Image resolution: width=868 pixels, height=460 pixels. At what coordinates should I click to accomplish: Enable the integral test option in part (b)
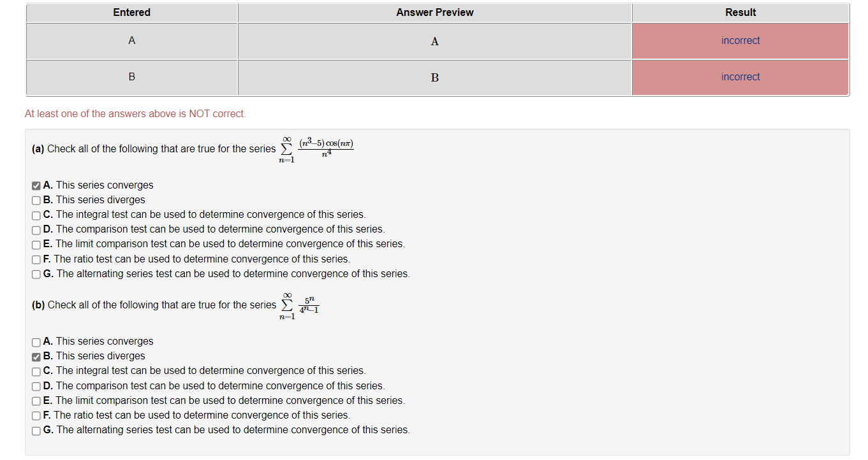tap(36, 371)
